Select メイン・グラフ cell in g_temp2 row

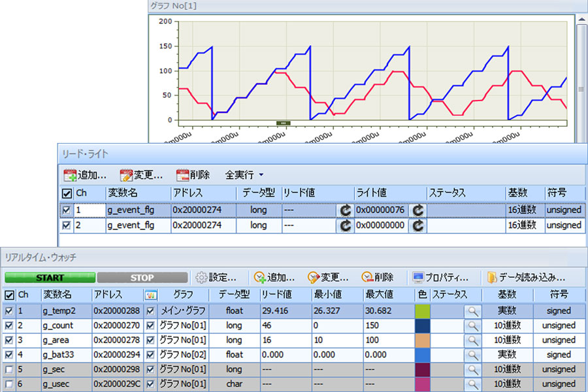183,311
